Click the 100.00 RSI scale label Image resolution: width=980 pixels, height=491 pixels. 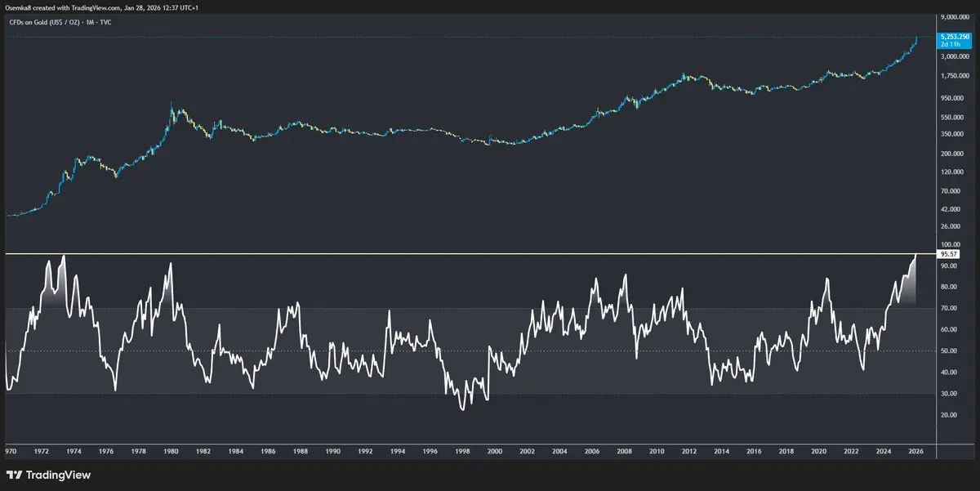[x=949, y=244]
